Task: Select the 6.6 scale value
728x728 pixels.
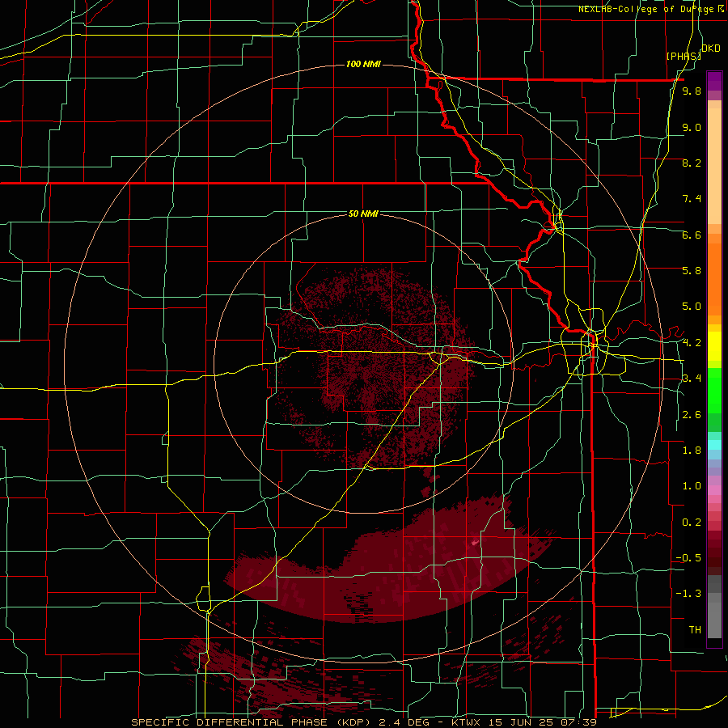Action: click(x=692, y=235)
